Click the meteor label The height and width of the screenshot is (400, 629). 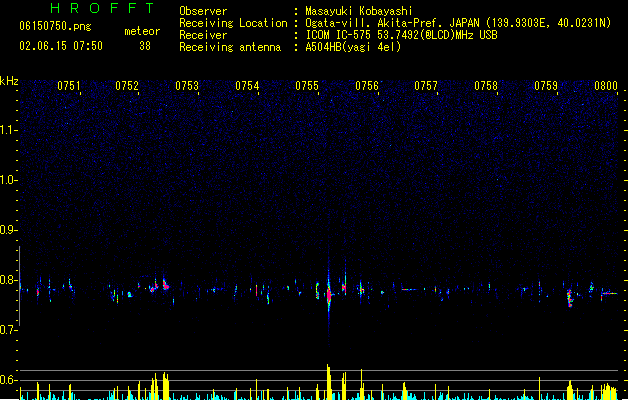pyautogui.click(x=142, y=31)
